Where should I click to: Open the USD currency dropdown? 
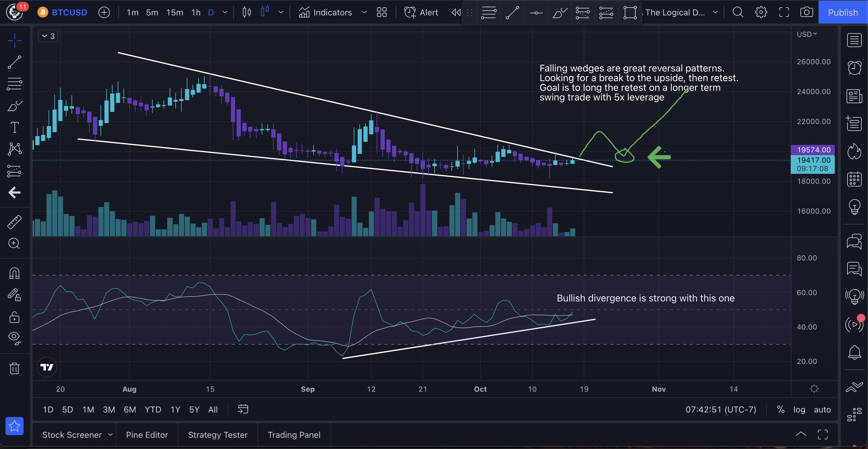807,34
